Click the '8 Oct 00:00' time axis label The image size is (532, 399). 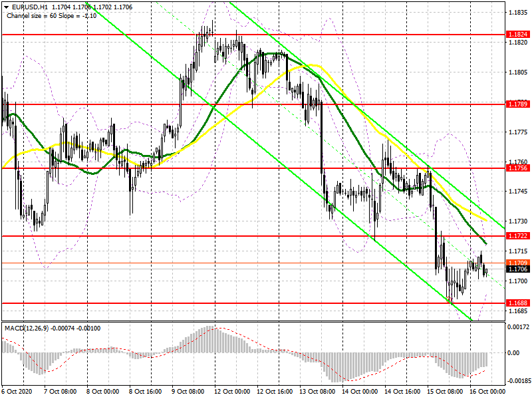coord(103,392)
